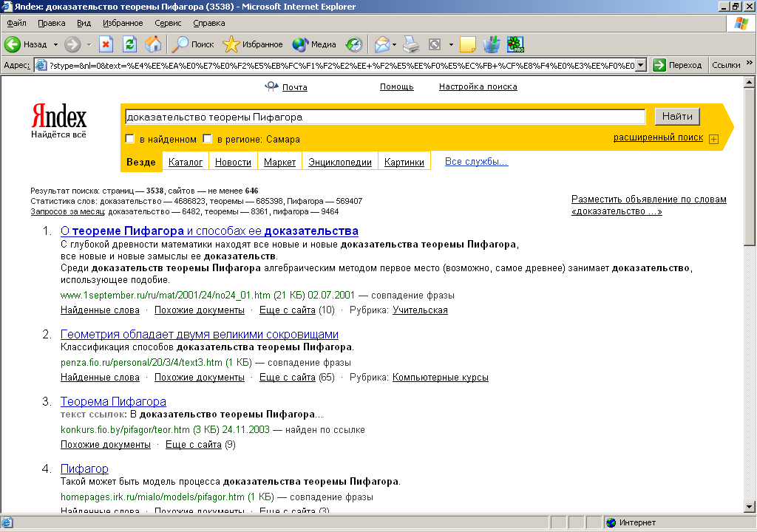Open the Справка menu

[x=209, y=23]
